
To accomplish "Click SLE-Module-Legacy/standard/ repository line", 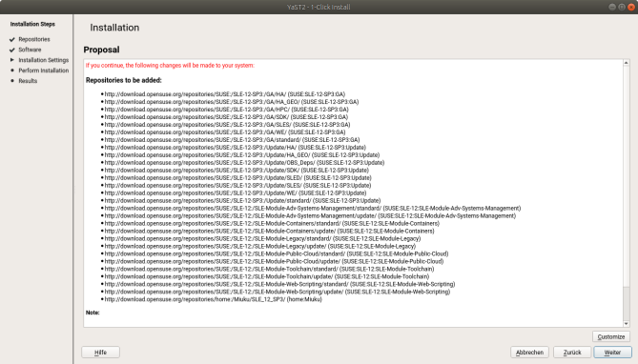I will [x=262, y=238].
